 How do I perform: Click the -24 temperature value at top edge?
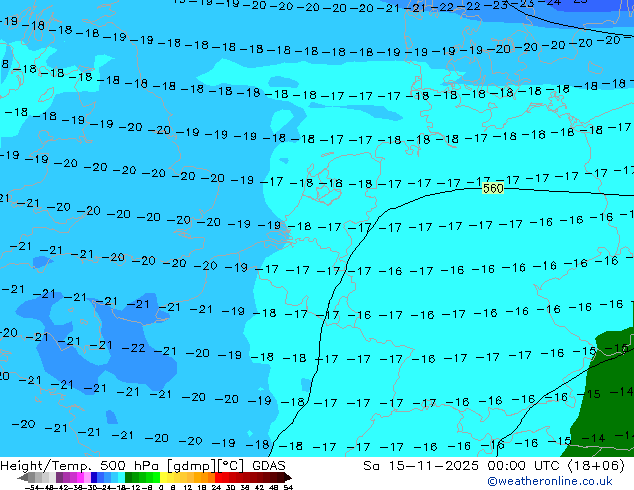[551, 2]
